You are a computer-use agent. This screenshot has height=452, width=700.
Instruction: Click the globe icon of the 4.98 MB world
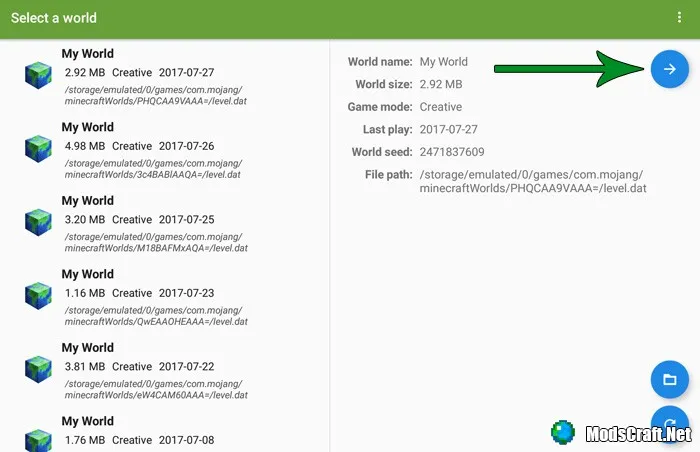(x=38, y=148)
